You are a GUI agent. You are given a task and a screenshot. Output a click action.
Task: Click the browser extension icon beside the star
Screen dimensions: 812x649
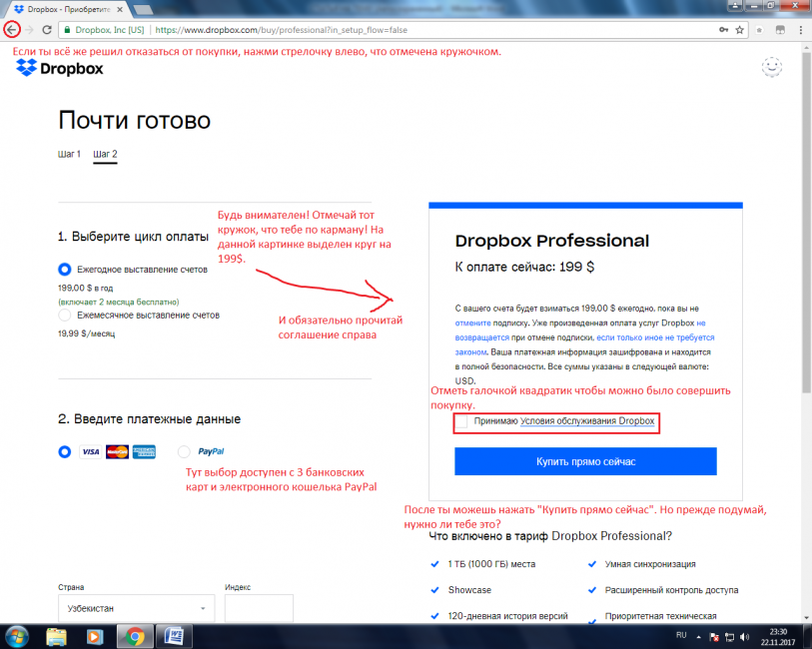759,30
